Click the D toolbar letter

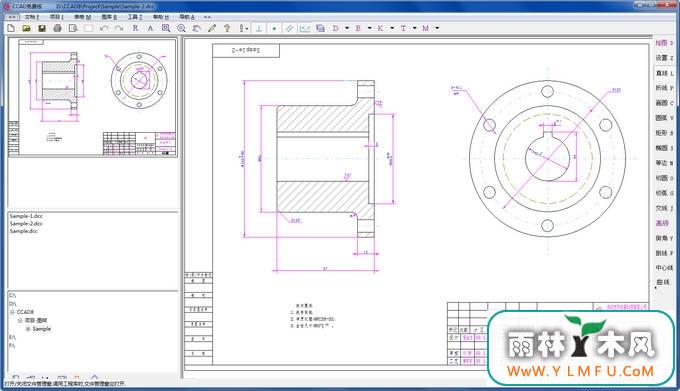pyautogui.click(x=336, y=28)
